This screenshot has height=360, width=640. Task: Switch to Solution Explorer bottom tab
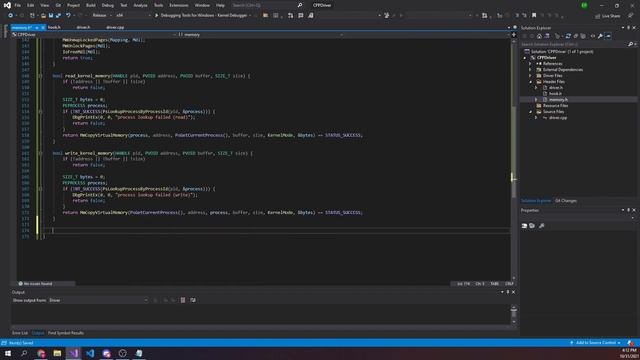[x=536, y=201]
